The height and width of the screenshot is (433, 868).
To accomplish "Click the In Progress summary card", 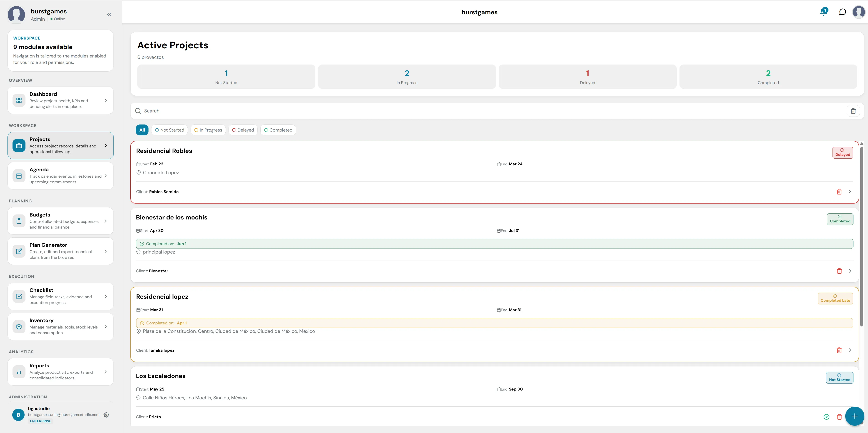I will pyautogui.click(x=407, y=77).
